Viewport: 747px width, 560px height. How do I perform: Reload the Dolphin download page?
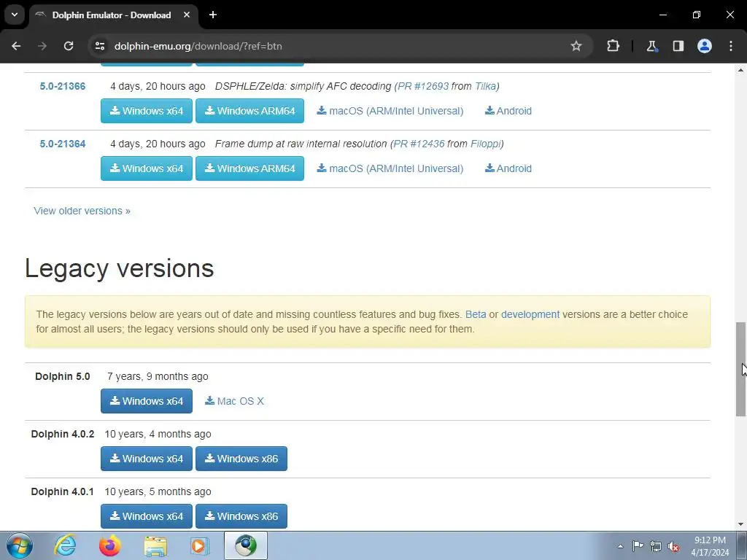(x=69, y=46)
